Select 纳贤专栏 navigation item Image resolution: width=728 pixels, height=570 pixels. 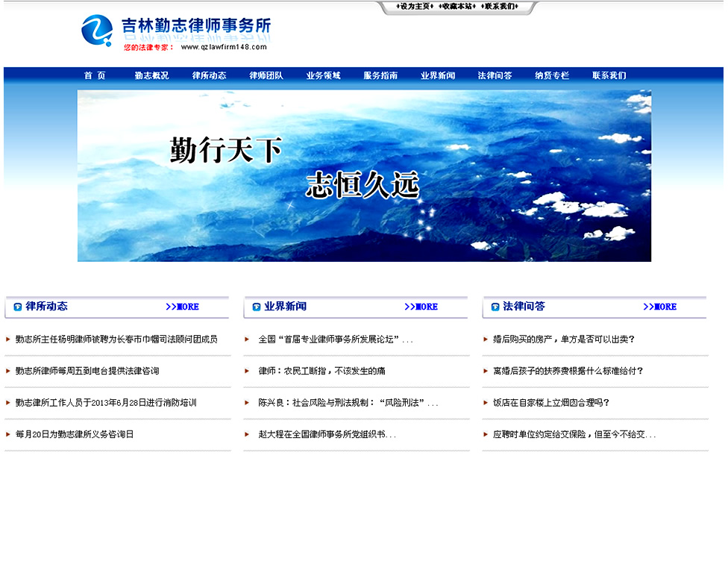click(x=552, y=75)
